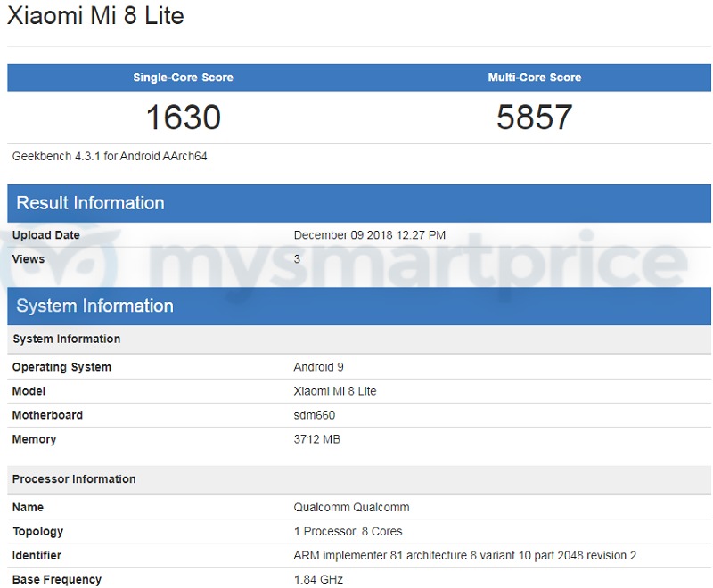This screenshot has width=713, height=588.
Task: Click the Memory label
Action: point(34,439)
